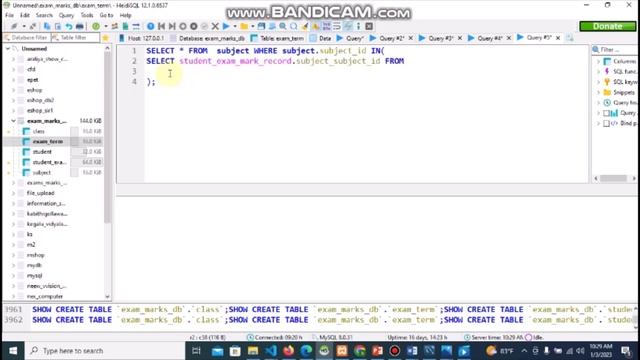Collapse the Unnamed session root node
The image size is (640, 360).
[x=7, y=49]
